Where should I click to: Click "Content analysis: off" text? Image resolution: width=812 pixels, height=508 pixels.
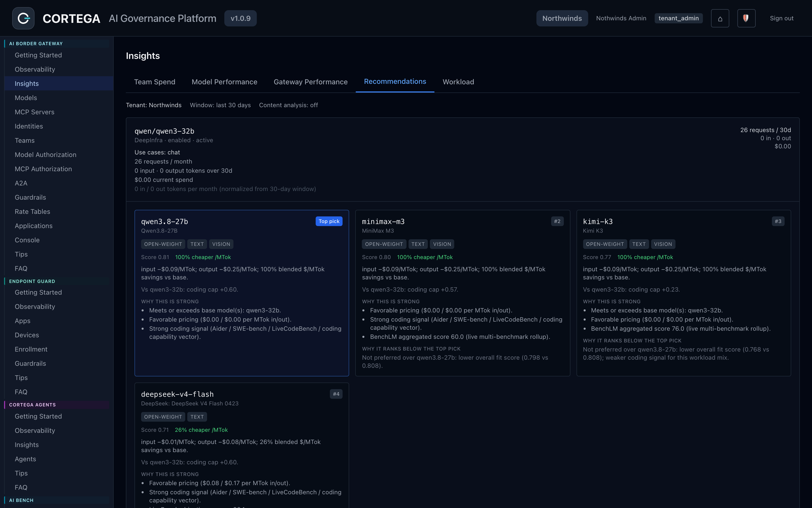[288, 105]
